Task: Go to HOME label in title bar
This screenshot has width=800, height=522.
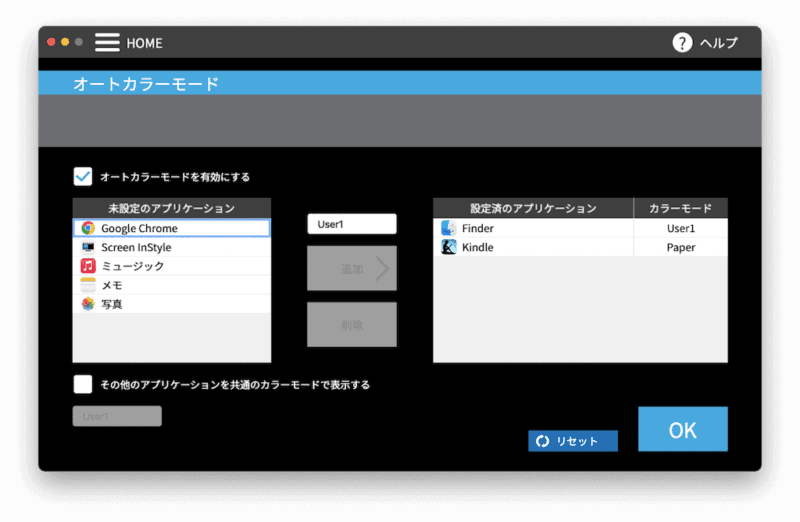Action: (x=144, y=43)
